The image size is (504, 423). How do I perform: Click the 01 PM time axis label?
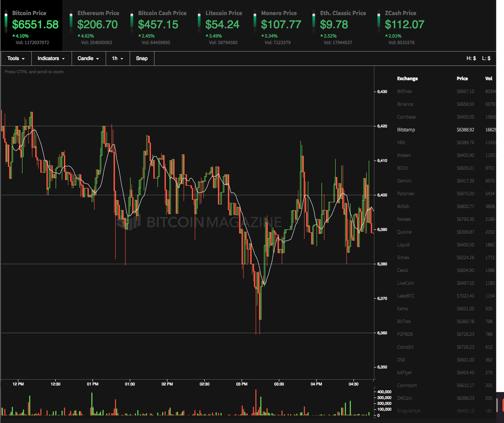coord(92,384)
